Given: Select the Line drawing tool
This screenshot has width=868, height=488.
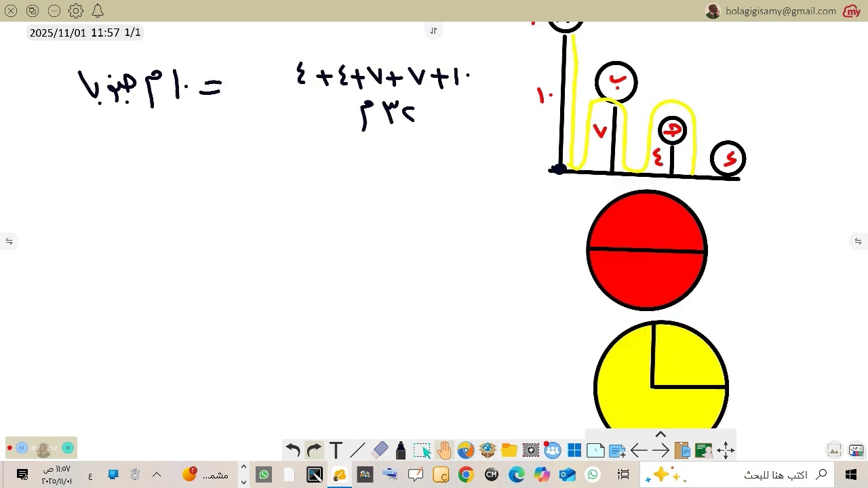Looking at the screenshot, I should coord(357,450).
